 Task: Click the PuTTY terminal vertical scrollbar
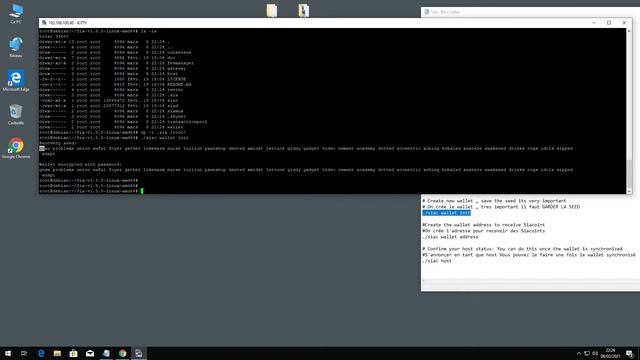click(x=629, y=111)
